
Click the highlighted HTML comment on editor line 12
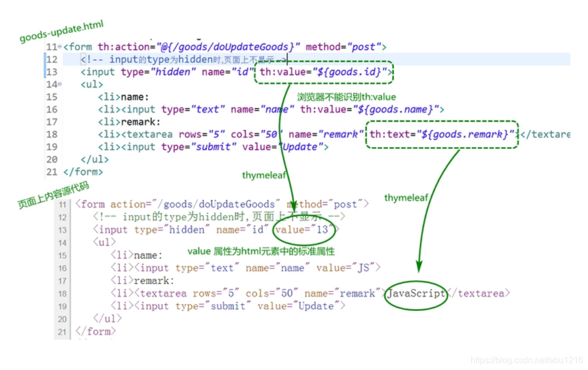184,59
